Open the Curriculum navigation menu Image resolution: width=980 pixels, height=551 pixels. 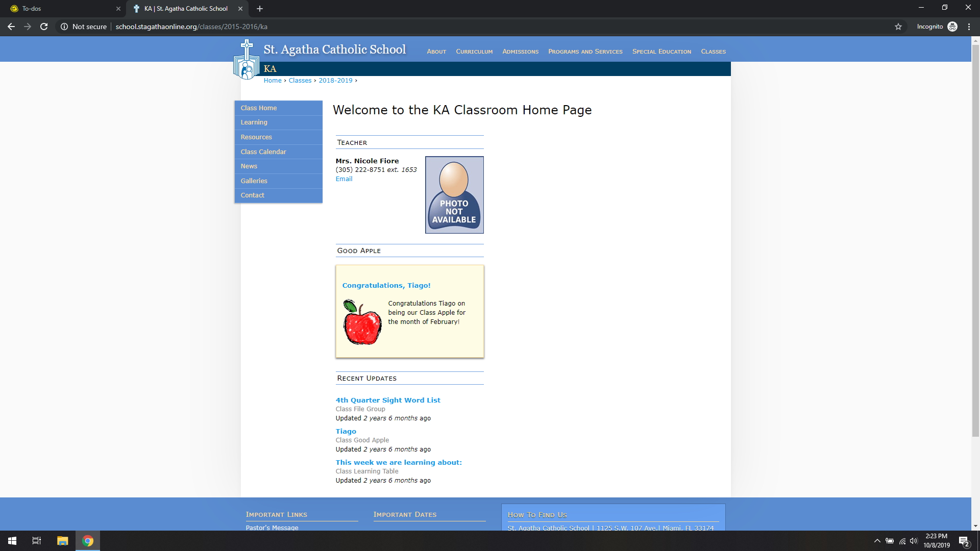[474, 52]
